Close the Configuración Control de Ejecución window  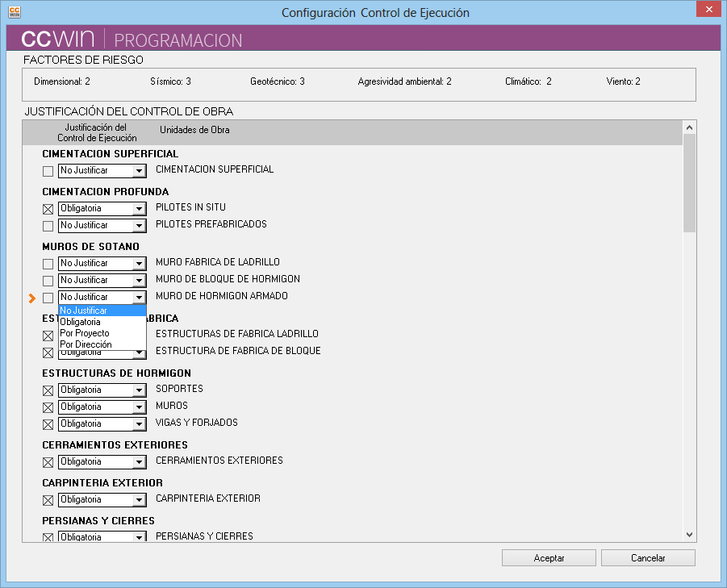click(x=708, y=9)
